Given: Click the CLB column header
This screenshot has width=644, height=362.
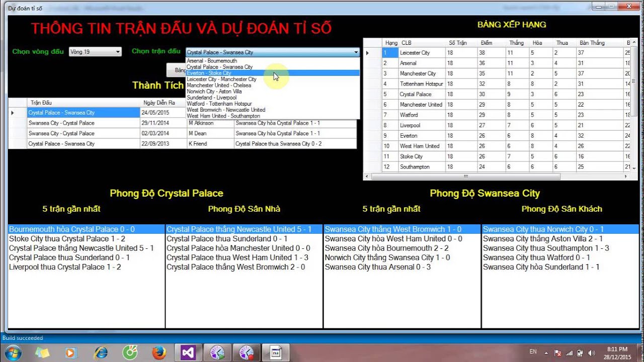Looking at the screenshot, I should 422,43.
